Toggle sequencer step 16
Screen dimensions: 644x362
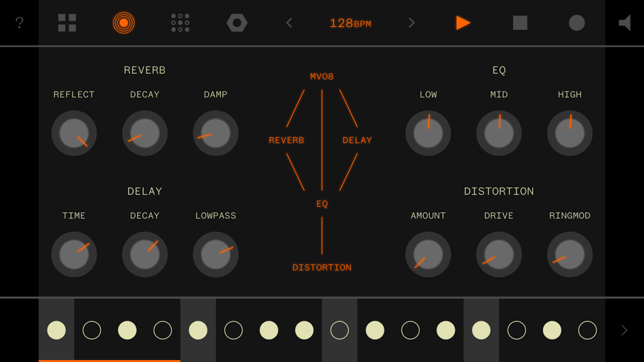tap(587, 330)
